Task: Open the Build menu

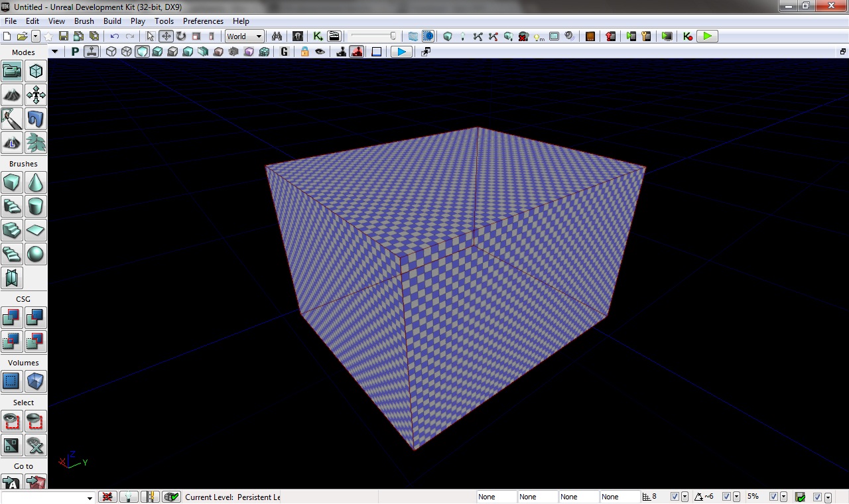Action: (112, 21)
